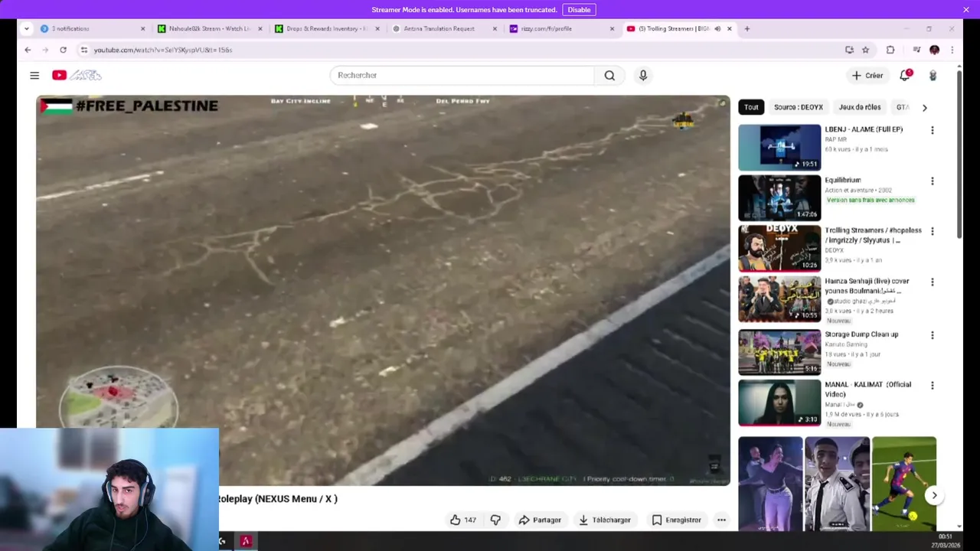Show next Shorts with the arrow button

934,495
